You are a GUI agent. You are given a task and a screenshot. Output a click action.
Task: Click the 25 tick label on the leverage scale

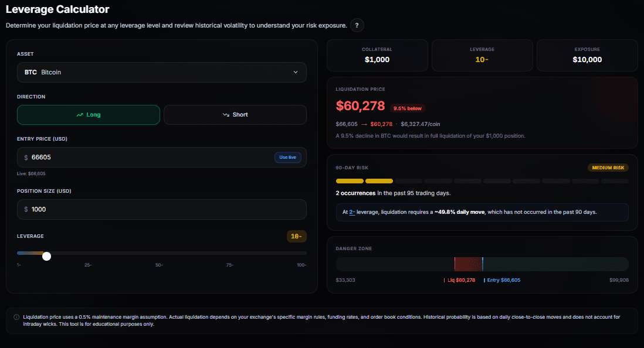[88, 265]
